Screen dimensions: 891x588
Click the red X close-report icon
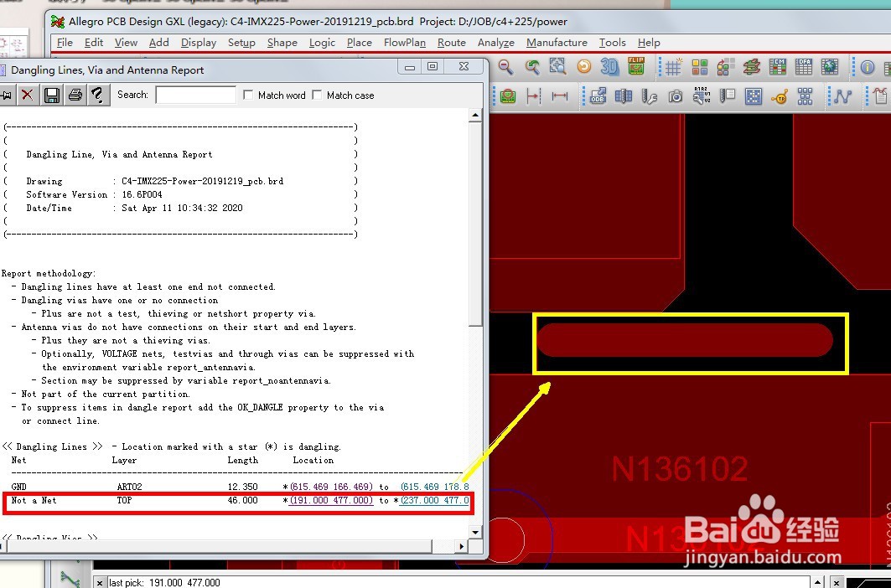(27, 95)
